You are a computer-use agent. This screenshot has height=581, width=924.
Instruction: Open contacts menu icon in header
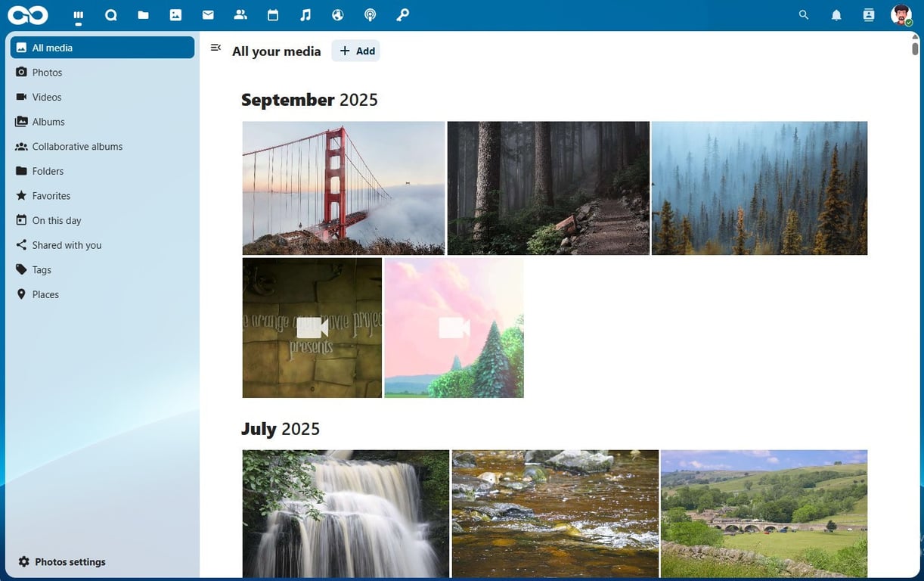click(x=869, y=15)
